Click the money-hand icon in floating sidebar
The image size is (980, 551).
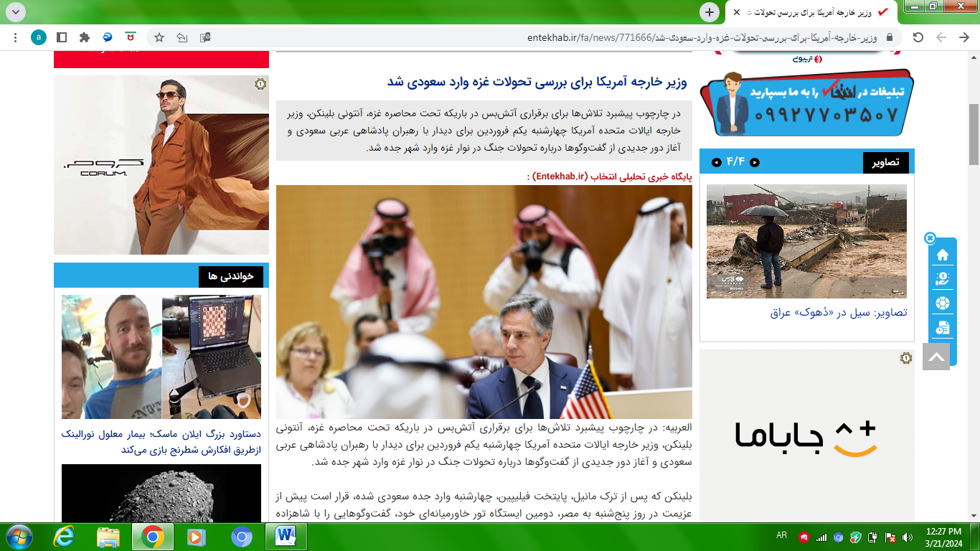click(943, 279)
